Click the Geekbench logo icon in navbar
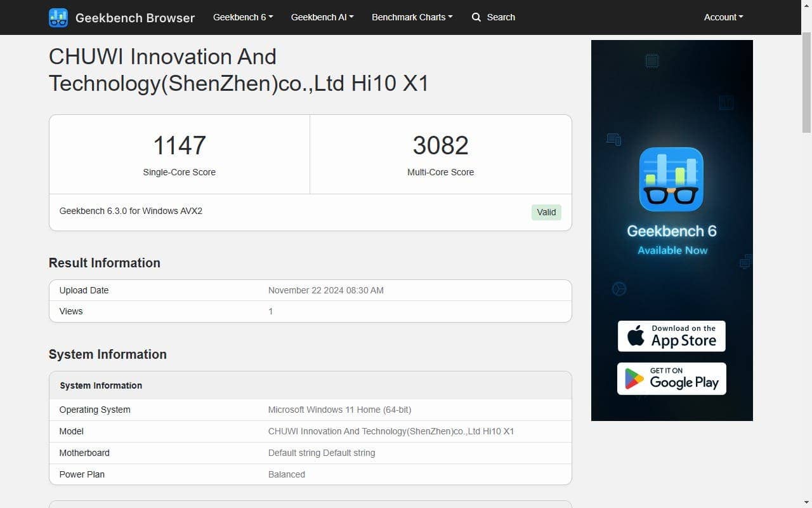The image size is (812, 508). click(x=58, y=18)
